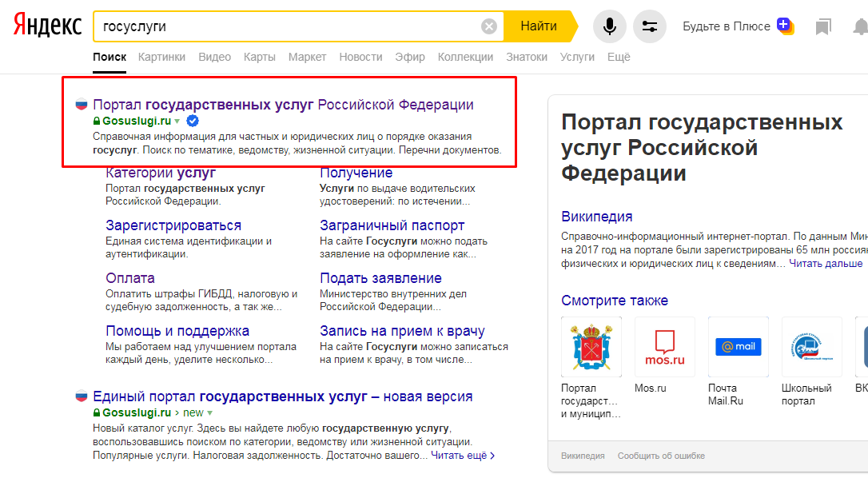
Task: Expand 'Читать ещё' in second result
Action: point(463,456)
